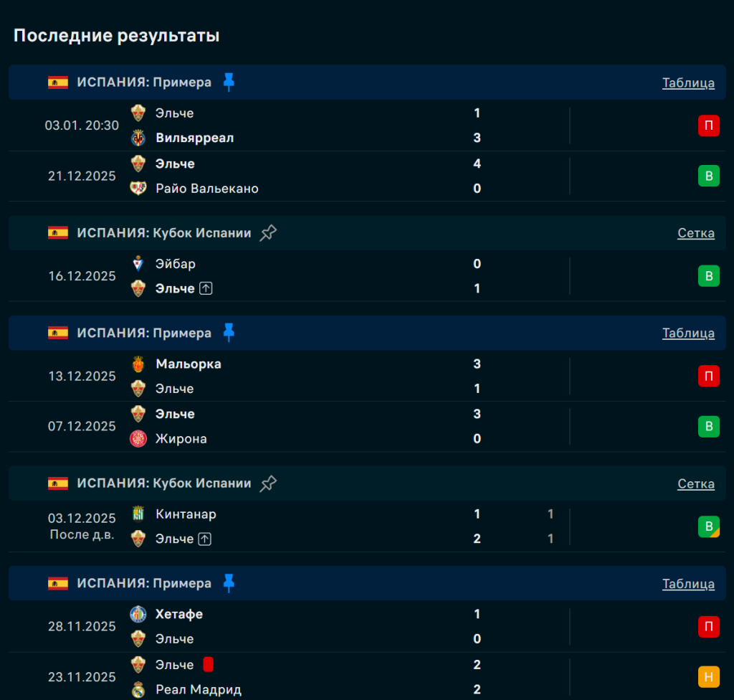This screenshot has height=700, width=734.
Task: Click the Eibar club crest
Action: tap(138, 264)
